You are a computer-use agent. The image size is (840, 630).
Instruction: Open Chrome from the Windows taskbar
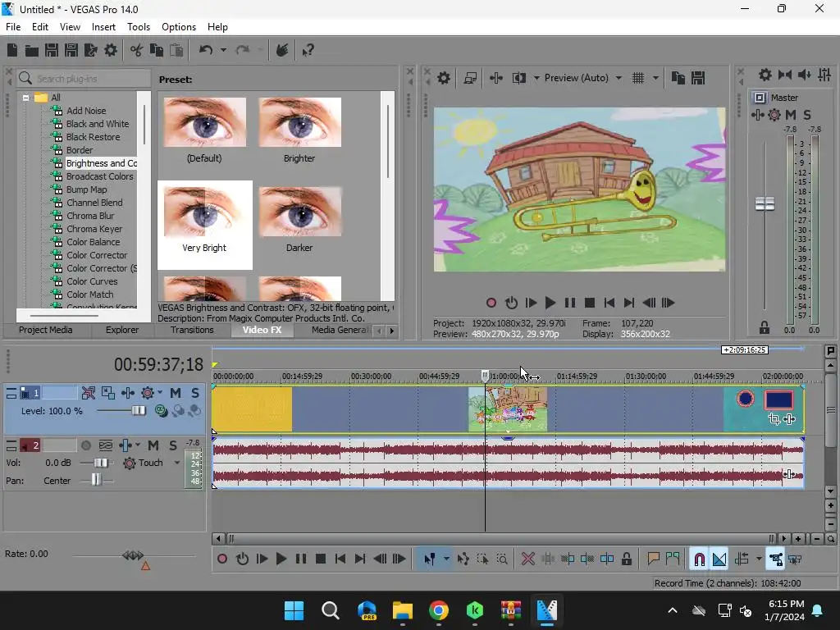[x=438, y=610]
